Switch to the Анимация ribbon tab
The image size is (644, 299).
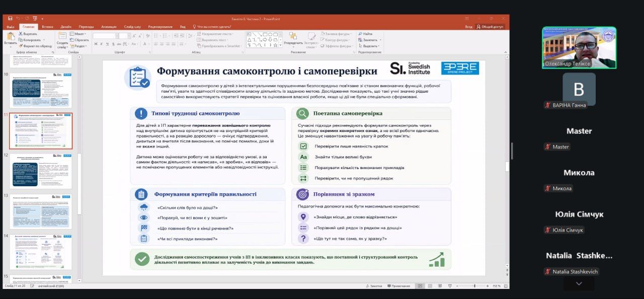(x=109, y=27)
